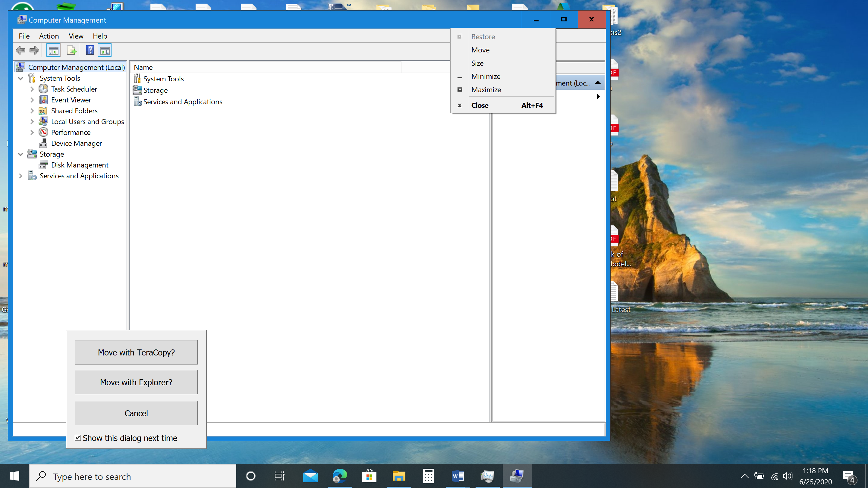Open Word from the taskbar

coord(458,476)
